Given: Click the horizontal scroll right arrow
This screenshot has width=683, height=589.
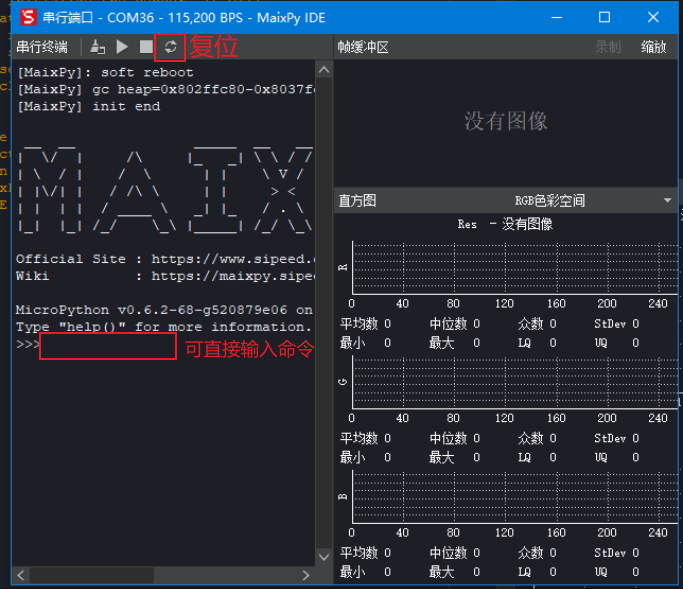Looking at the screenshot, I should coord(306,575).
